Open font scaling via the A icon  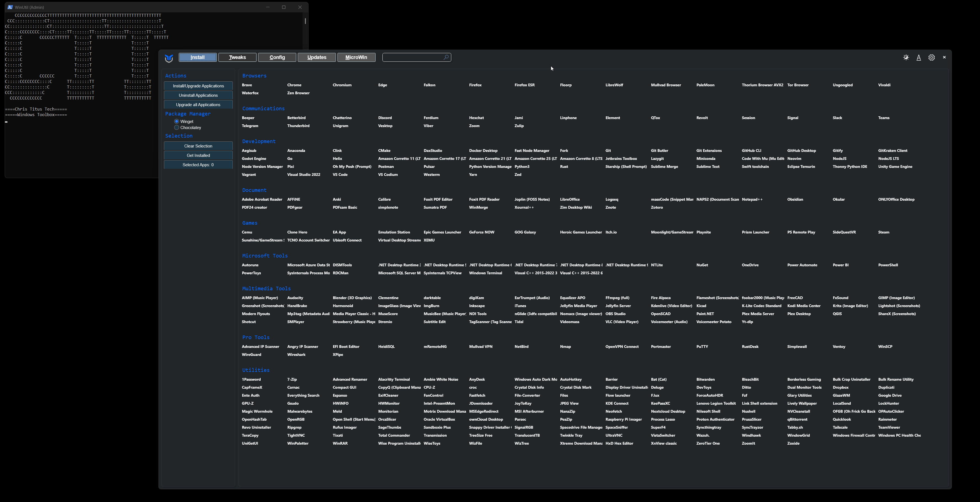point(918,57)
